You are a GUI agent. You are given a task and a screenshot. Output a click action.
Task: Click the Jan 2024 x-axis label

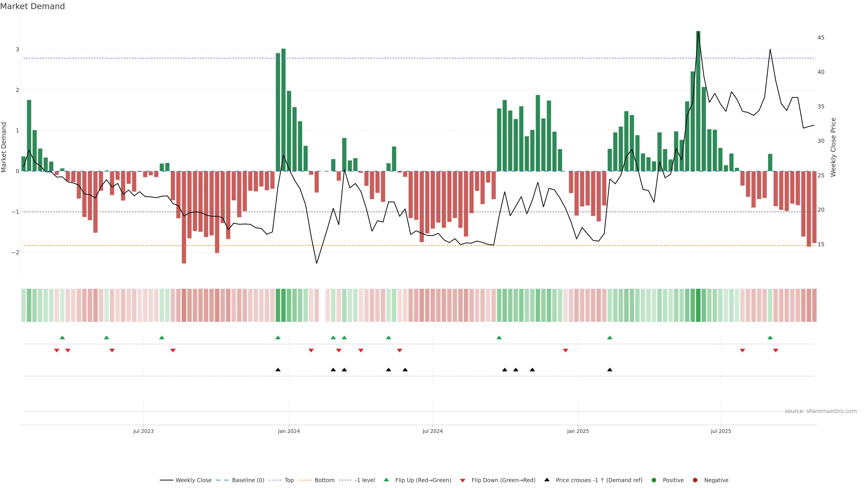pos(289,431)
